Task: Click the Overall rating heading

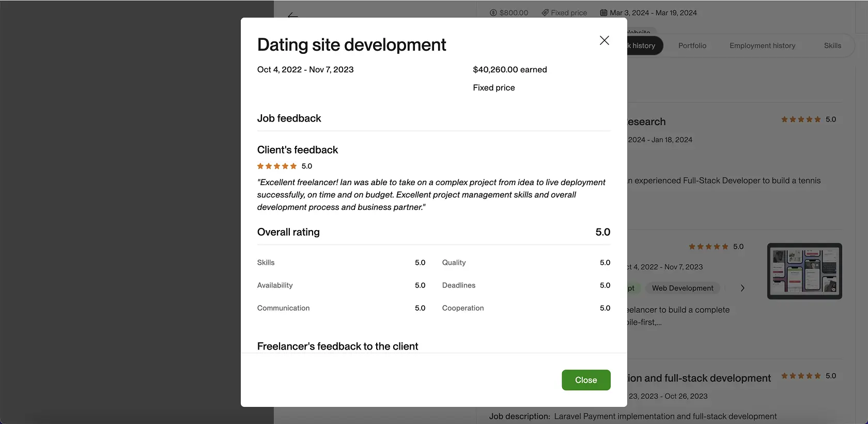Action: pos(288,232)
